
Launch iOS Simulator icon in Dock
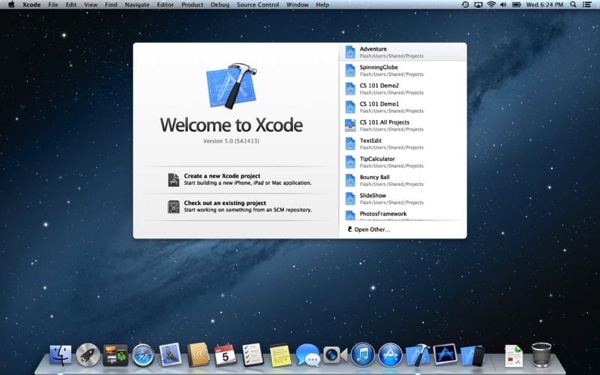click(473, 355)
